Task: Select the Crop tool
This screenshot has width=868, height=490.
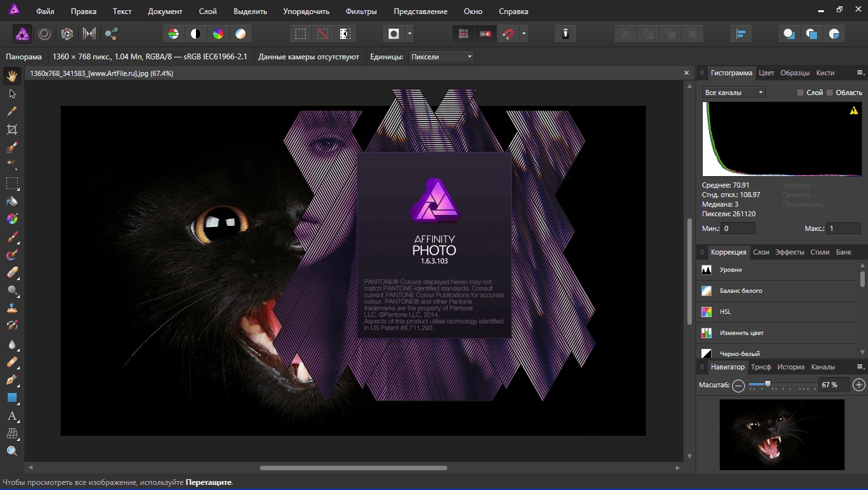Action: coord(12,130)
